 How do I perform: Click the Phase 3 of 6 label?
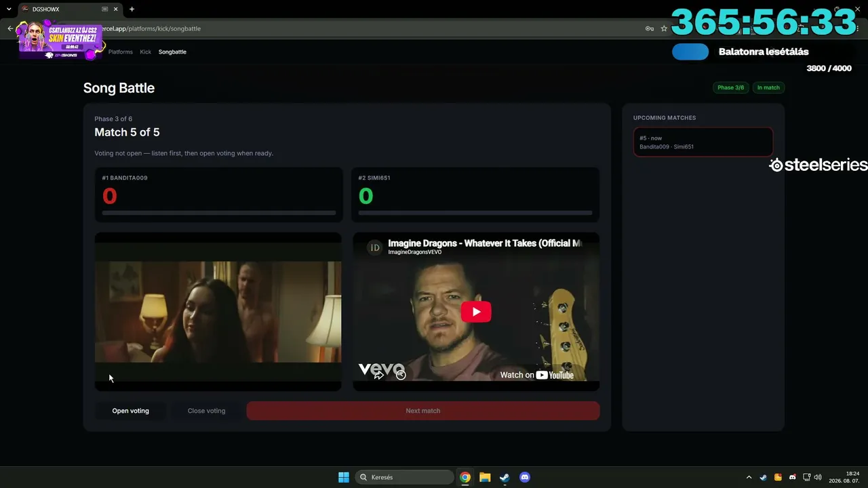(113, 119)
